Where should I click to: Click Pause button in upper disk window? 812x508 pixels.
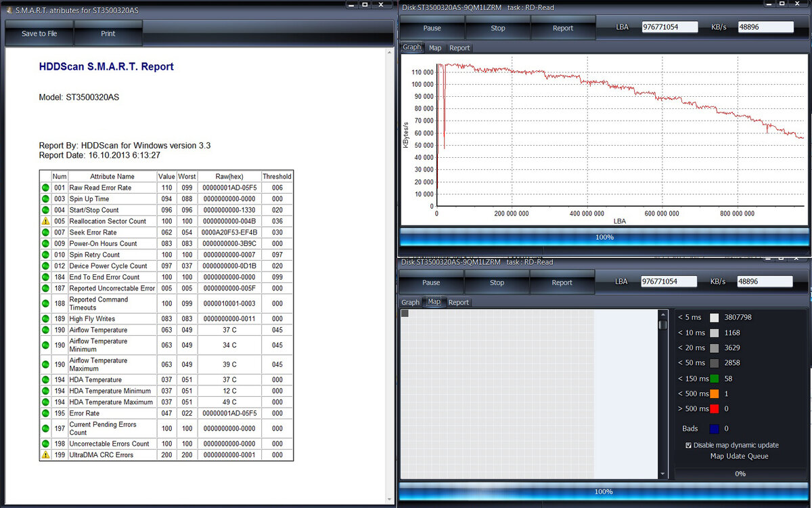coord(432,28)
